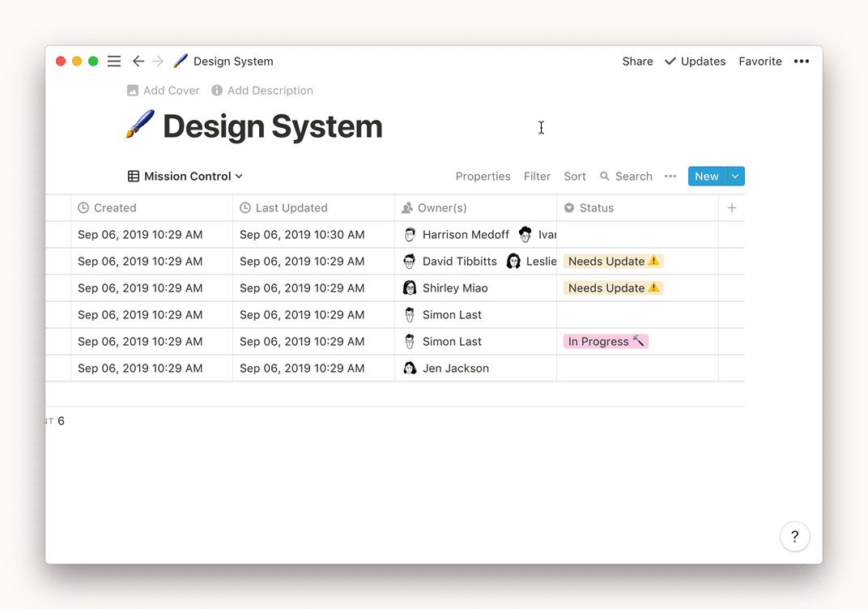
Task: Open the page options three-dot menu
Action: pyautogui.click(x=802, y=62)
